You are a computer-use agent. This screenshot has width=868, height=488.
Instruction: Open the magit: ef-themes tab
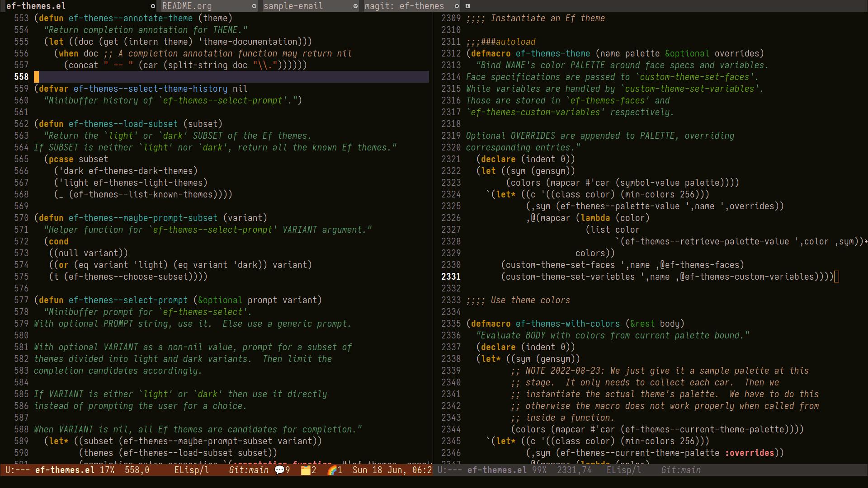(404, 6)
